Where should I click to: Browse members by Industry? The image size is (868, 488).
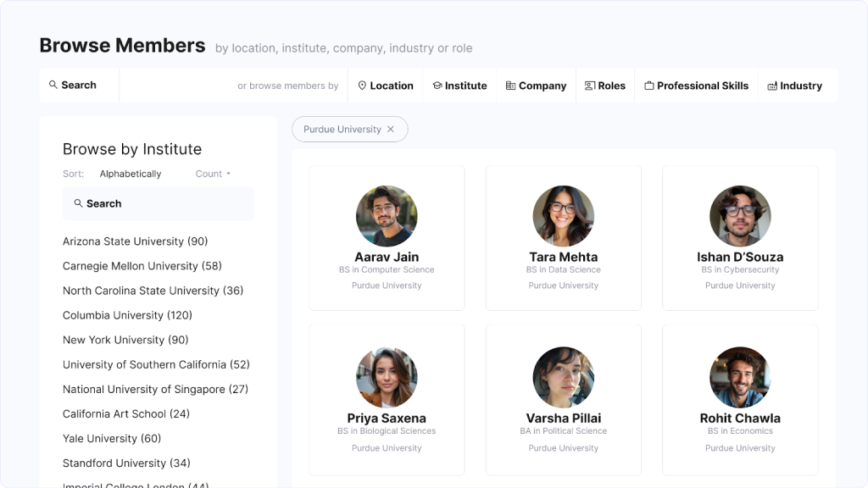(x=800, y=86)
